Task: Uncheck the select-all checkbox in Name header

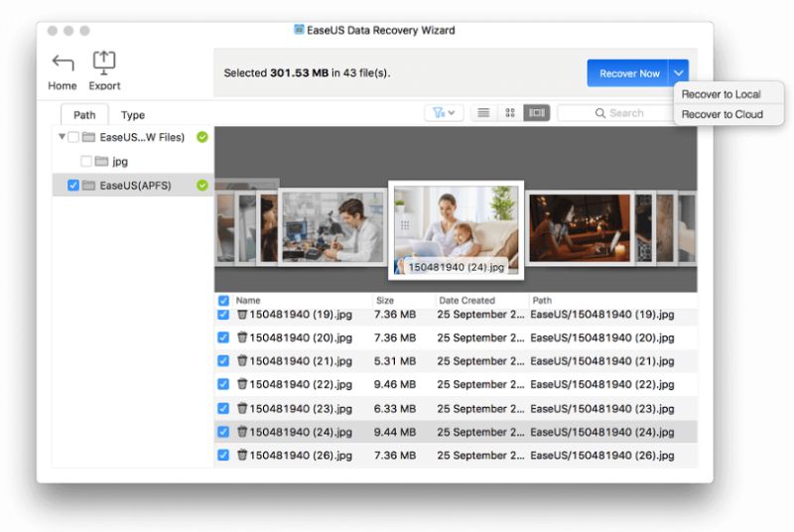Action: coord(223,300)
